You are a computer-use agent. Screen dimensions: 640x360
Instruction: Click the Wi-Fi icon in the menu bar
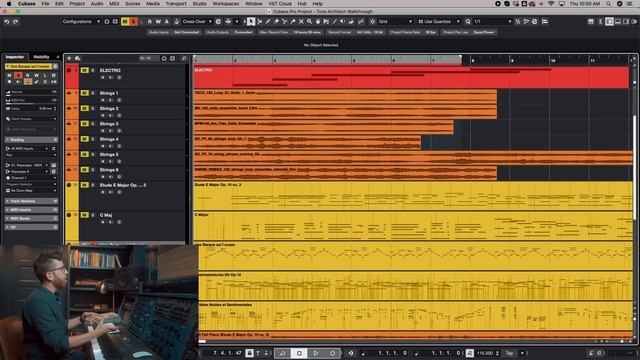pos(551,4)
